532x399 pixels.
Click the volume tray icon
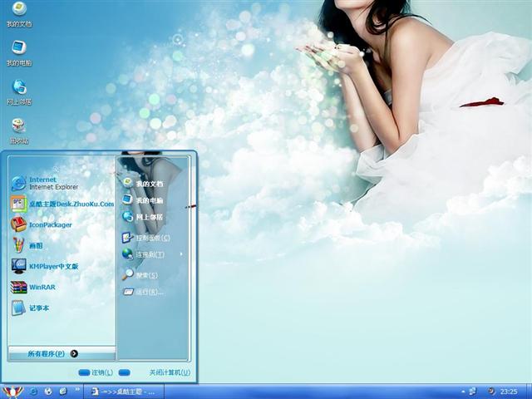pos(490,392)
